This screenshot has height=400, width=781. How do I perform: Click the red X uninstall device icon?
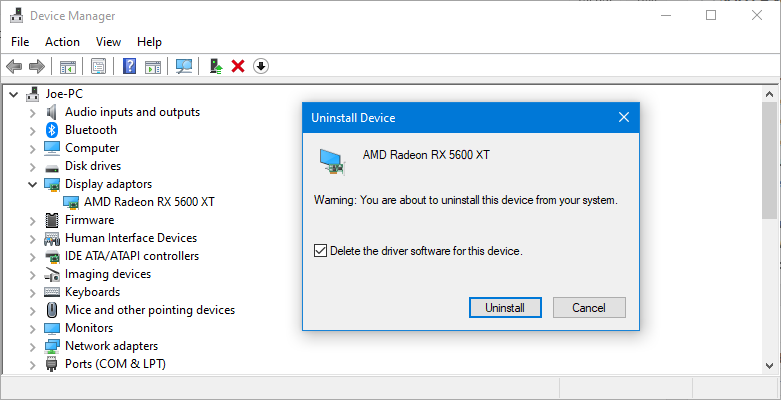[238, 66]
